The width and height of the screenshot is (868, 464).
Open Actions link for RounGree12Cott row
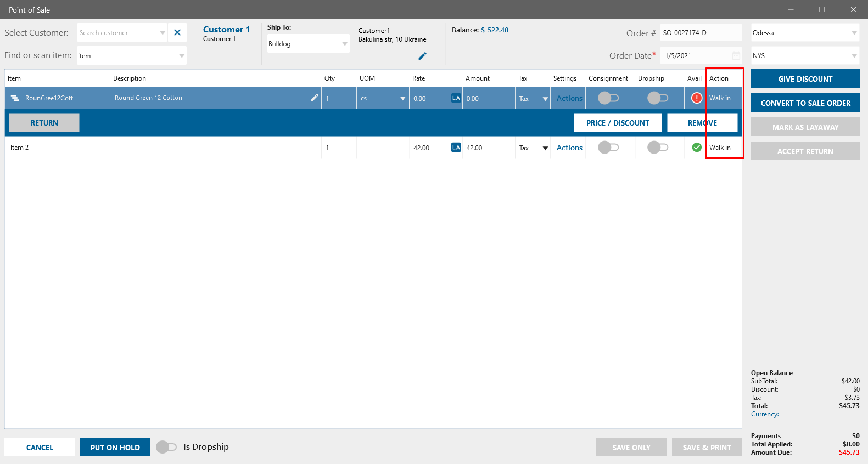click(x=569, y=98)
